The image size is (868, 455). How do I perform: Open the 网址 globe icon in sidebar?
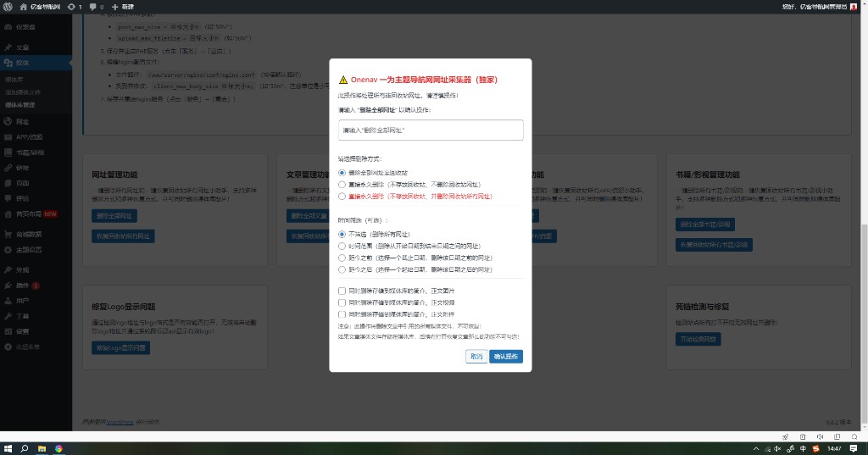tap(8, 122)
